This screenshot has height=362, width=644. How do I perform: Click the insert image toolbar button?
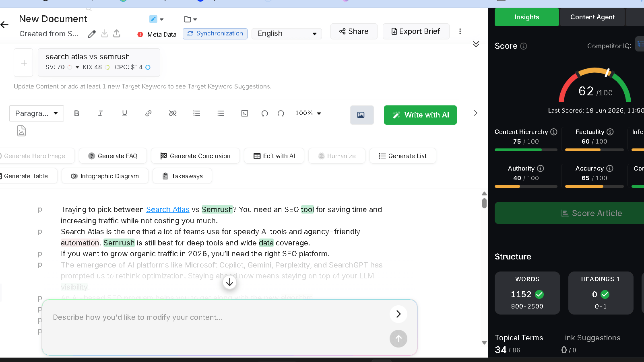pos(362,115)
